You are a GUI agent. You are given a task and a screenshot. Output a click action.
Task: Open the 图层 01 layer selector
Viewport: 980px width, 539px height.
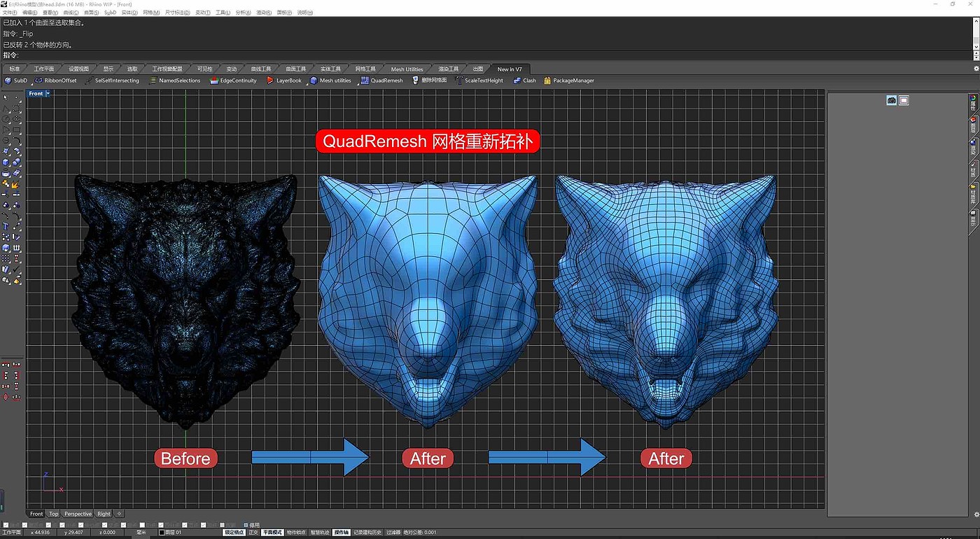(x=171, y=533)
